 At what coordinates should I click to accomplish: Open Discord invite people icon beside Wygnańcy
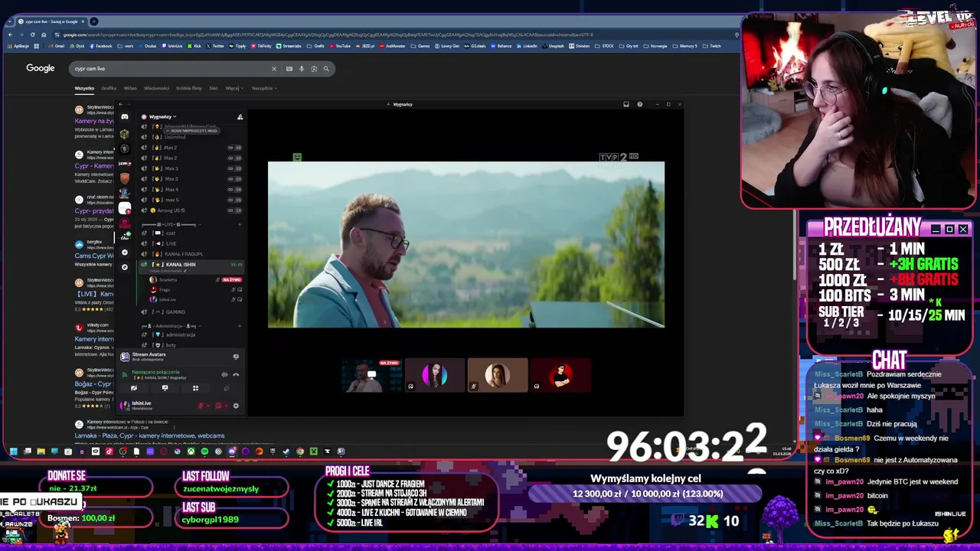(x=240, y=117)
